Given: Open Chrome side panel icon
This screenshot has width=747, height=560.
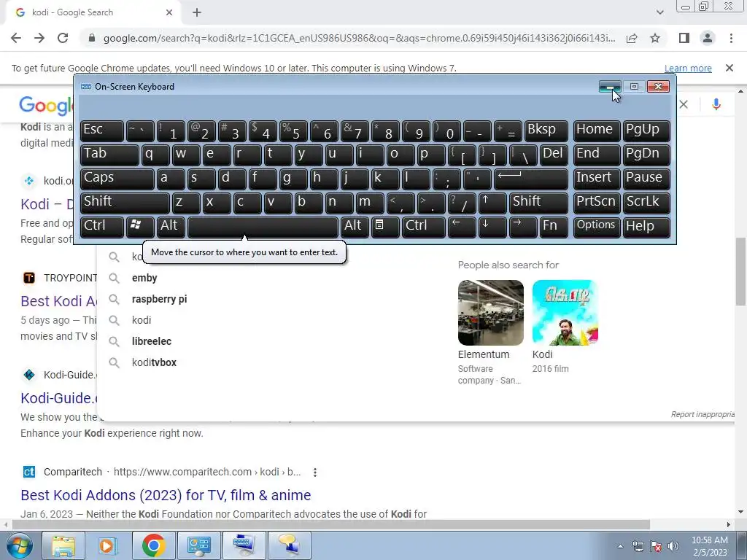Looking at the screenshot, I should (x=684, y=38).
